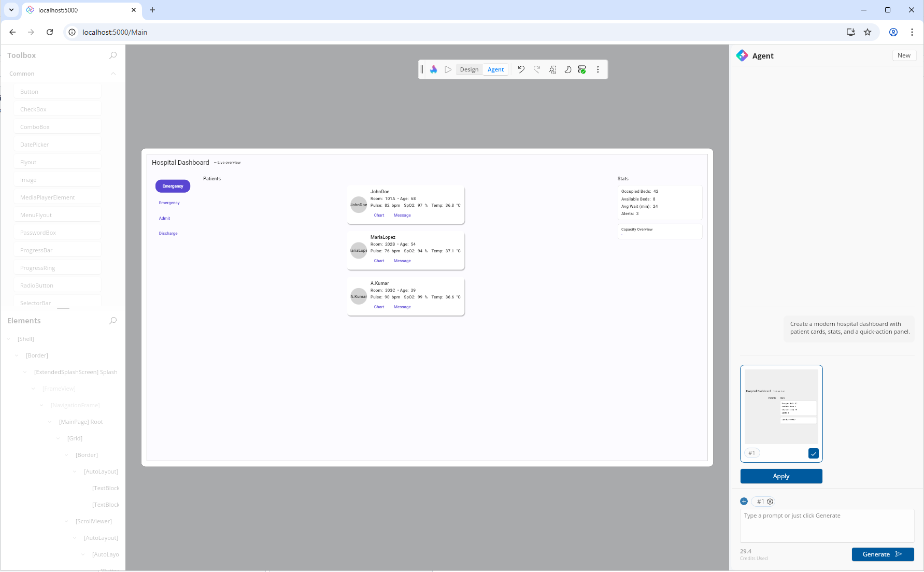
Task: Click the connection status icon with green check
Action: 582,69
